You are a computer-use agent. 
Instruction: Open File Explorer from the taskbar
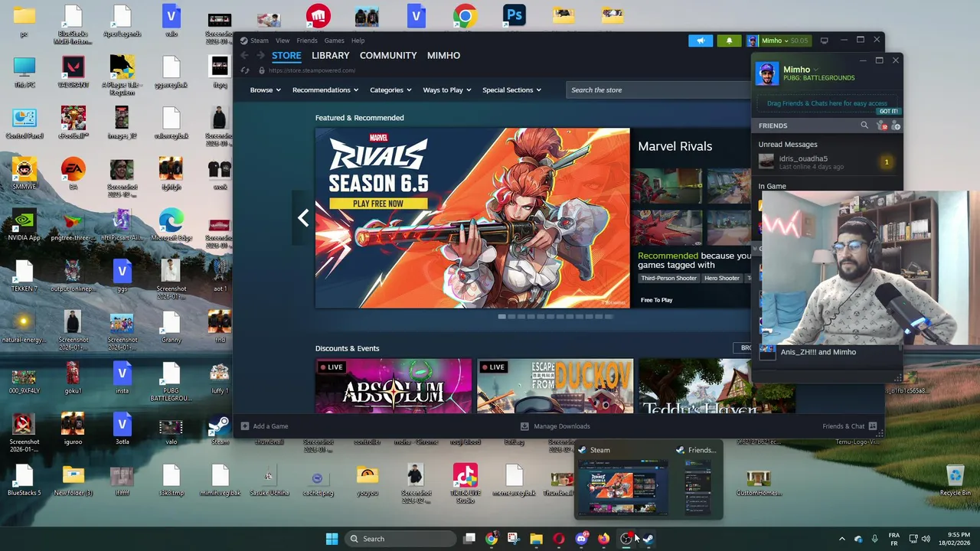click(536, 539)
